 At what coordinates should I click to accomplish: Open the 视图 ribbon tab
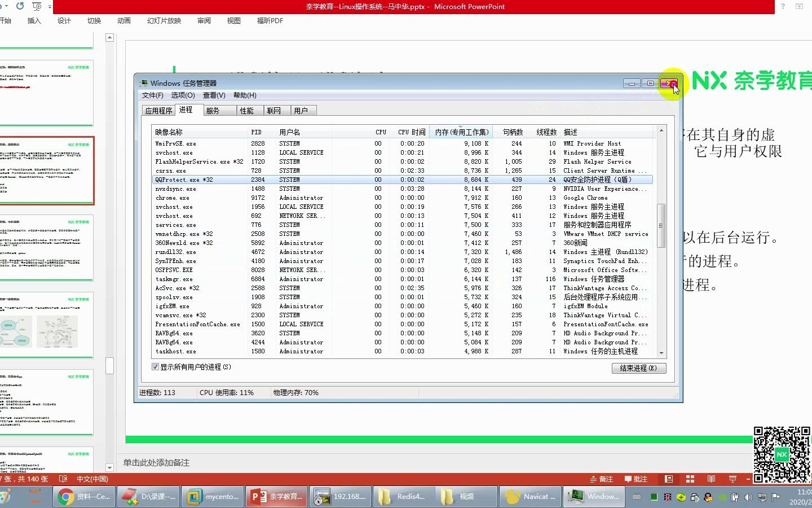(x=234, y=21)
